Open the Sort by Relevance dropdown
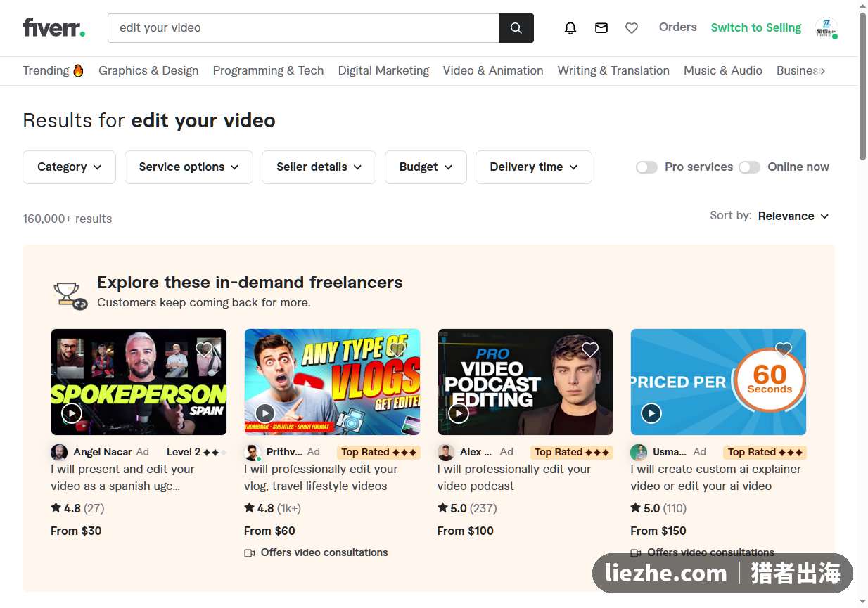 (793, 216)
